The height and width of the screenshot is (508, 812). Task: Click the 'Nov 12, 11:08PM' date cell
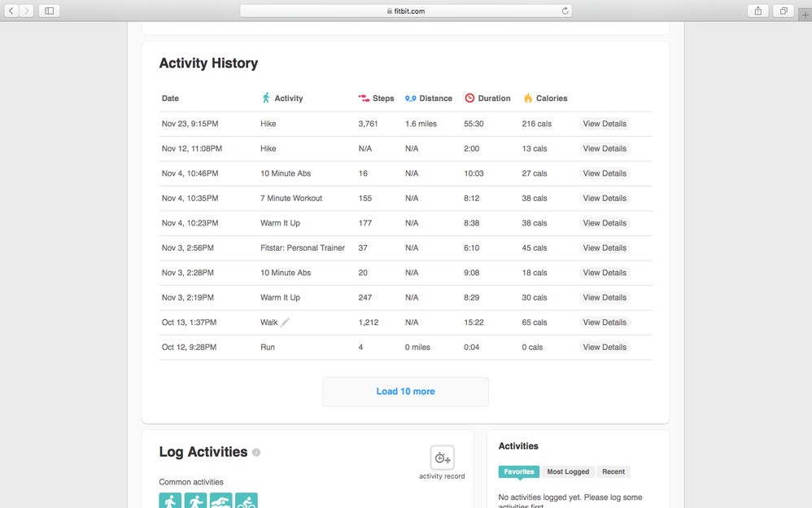tap(191, 149)
